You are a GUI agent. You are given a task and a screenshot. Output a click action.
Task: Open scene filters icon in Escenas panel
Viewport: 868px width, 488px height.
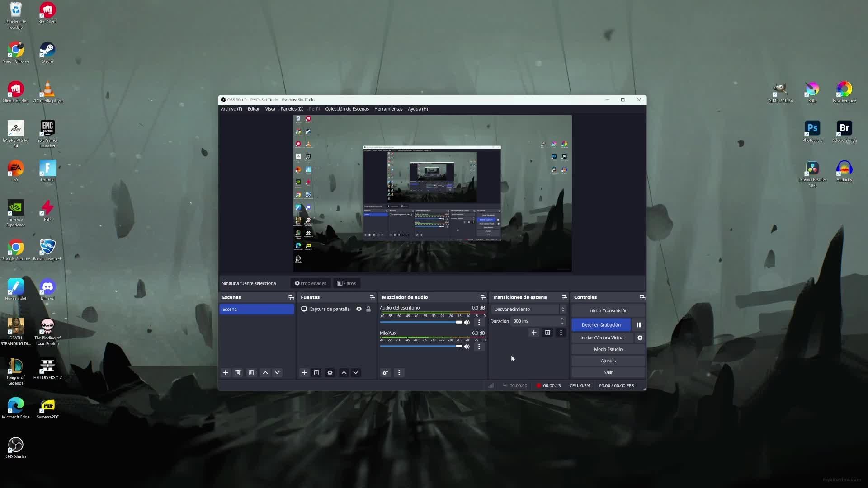click(251, 373)
